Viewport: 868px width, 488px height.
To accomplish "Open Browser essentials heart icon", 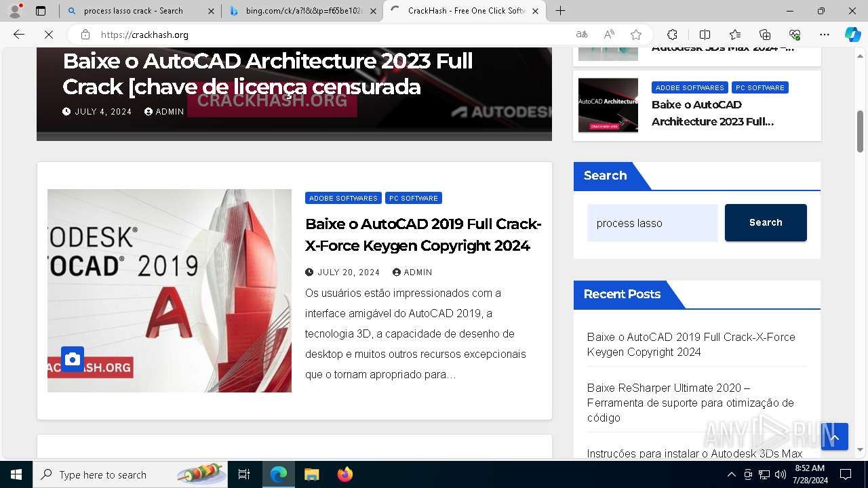I will [795, 35].
